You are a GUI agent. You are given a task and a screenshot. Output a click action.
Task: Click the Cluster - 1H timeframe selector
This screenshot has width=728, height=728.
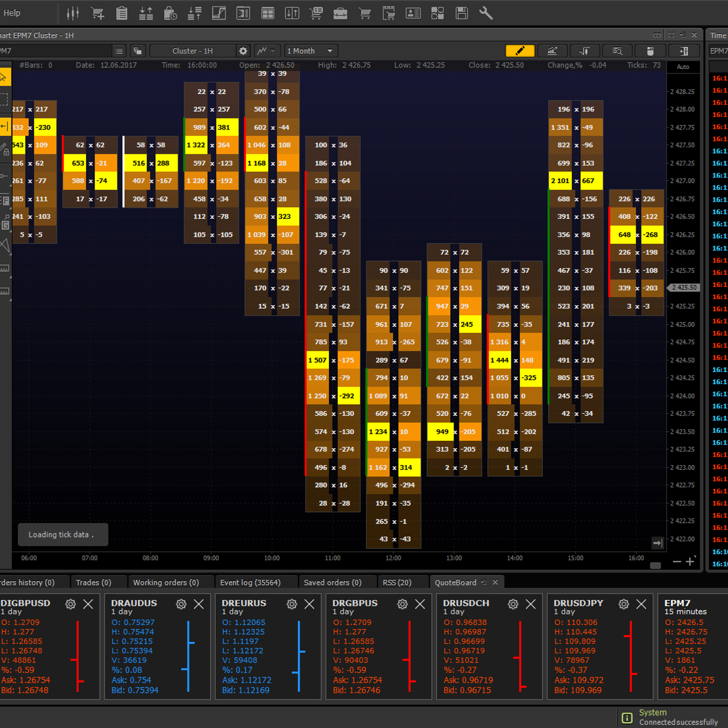tap(192, 51)
